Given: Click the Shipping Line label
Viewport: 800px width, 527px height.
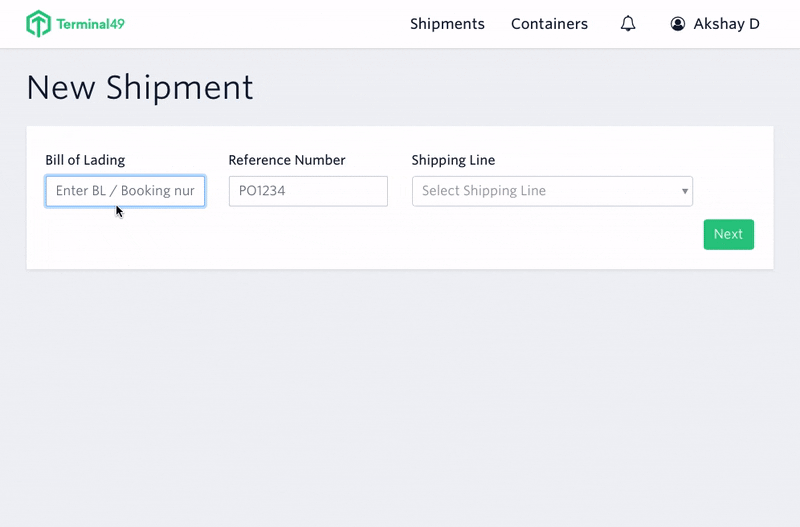Looking at the screenshot, I should [453, 160].
